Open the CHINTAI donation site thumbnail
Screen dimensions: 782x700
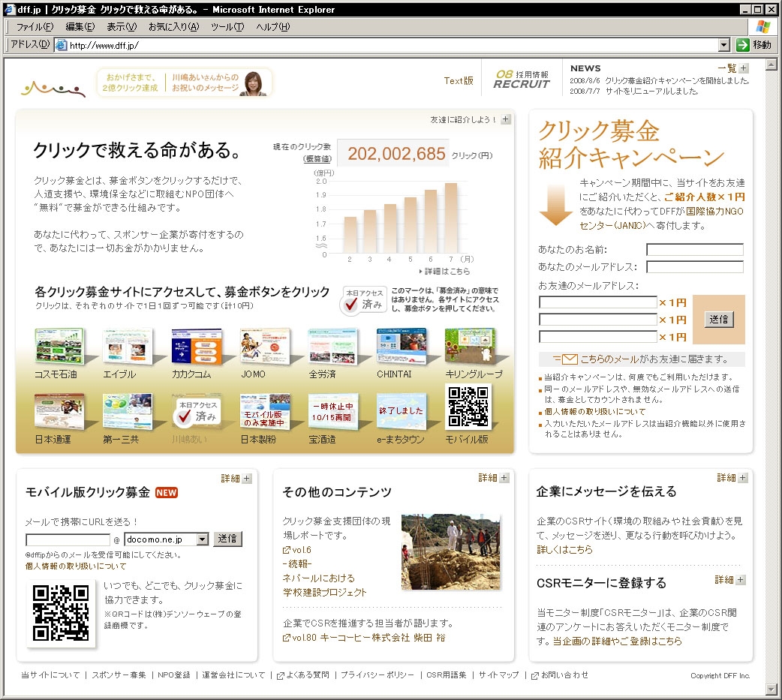(402, 346)
